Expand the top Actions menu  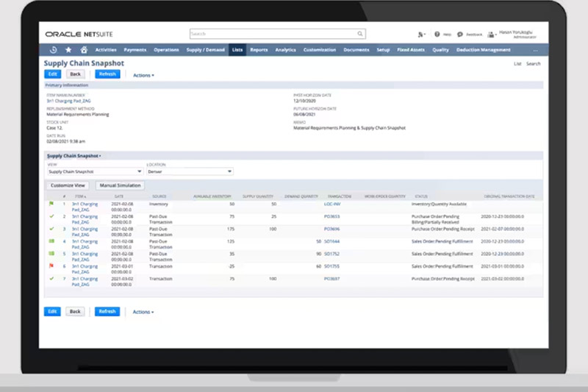point(143,75)
